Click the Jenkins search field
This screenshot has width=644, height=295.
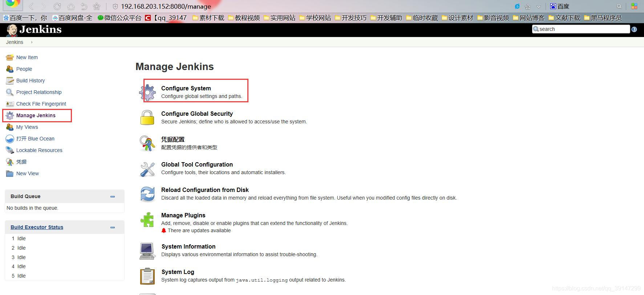pos(581,29)
